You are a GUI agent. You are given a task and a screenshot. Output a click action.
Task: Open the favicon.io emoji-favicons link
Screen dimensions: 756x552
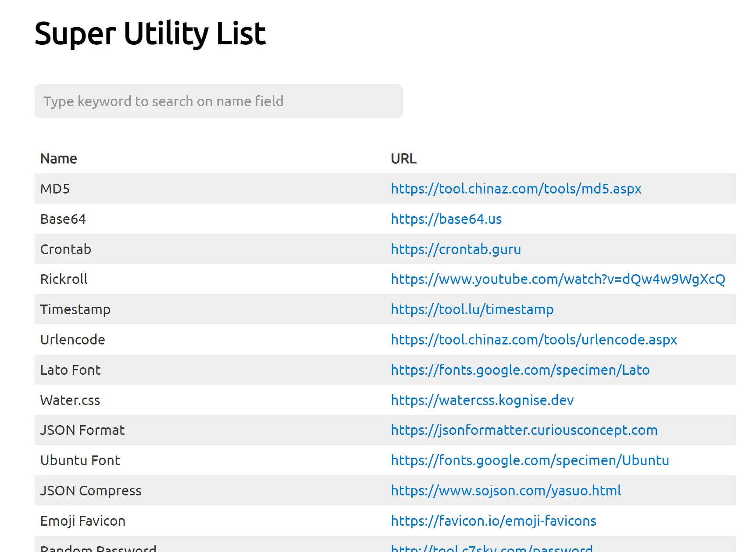click(494, 521)
